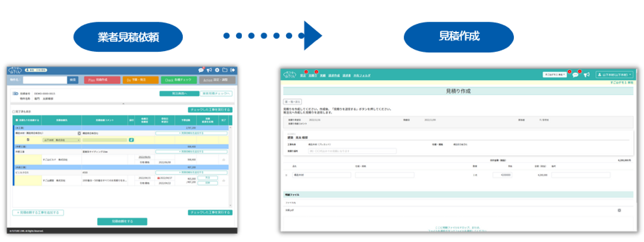Toggle select-all checkbox in table header
This screenshot has width=644, height=242.
pos(17,120)
